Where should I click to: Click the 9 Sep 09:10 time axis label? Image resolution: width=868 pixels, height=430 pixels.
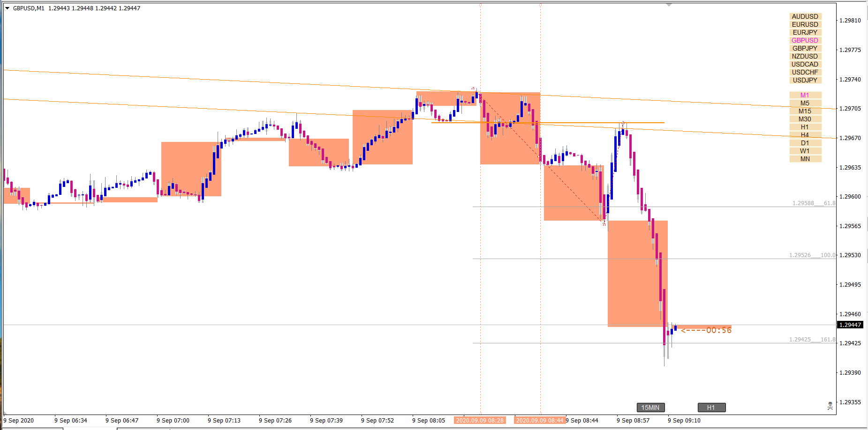click(684, 421)
